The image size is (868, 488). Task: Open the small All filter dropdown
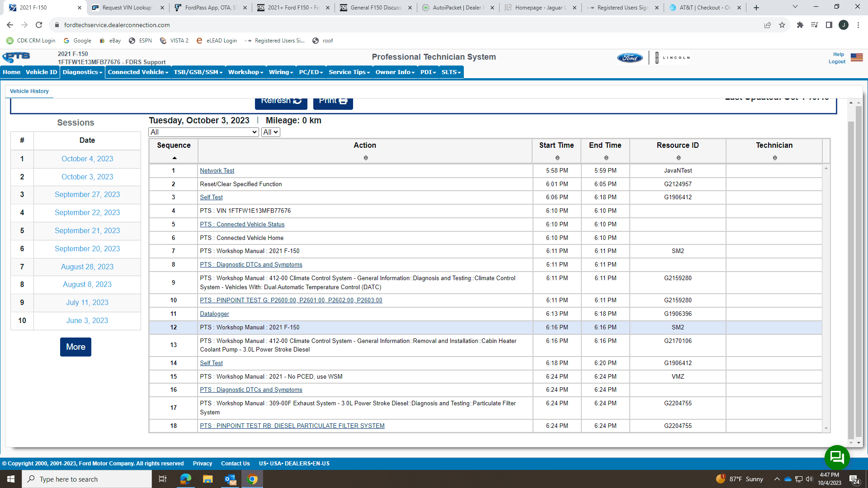(270, 132)
